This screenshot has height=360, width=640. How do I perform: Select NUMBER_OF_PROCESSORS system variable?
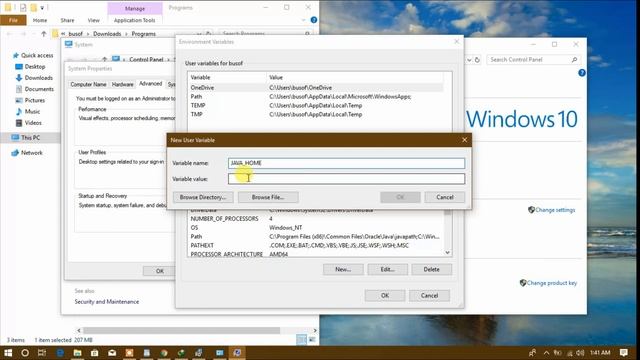pyautogui.click(x=316, y=219)
